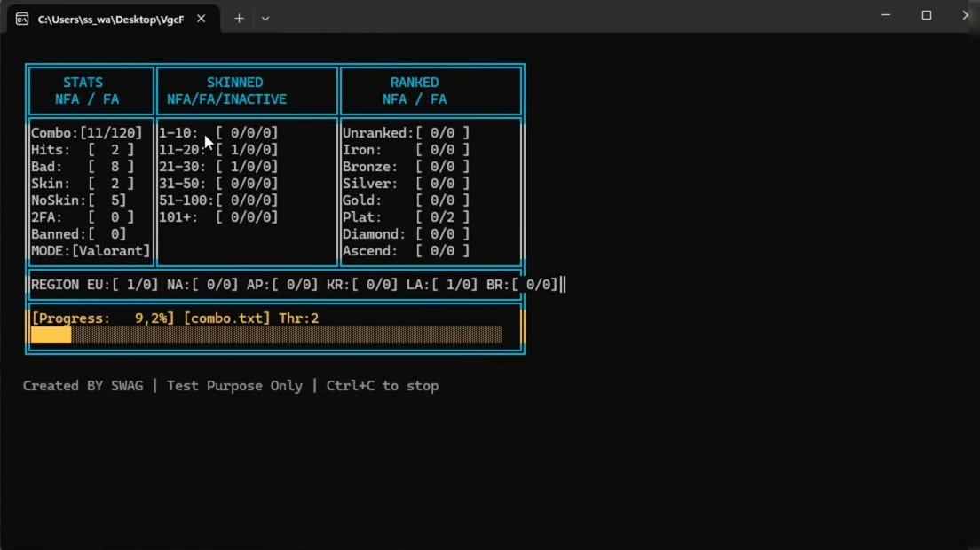The height and width of the screenshot is (550, 980).
Task: Click the Hits: [ 2 ] line
Action: pyautogui.click(x=83, y=150)
